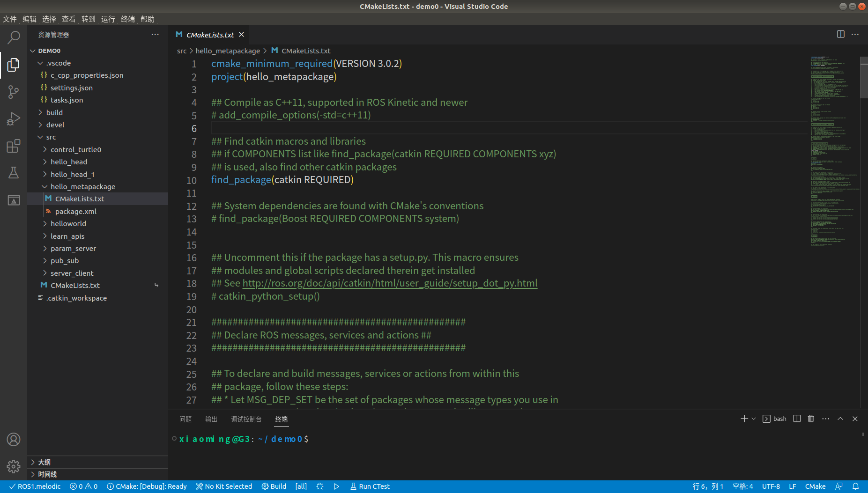This screenshot has width=868, height=493.
Task: Open the .catkin_workspace file
Action: coord(97,298)
